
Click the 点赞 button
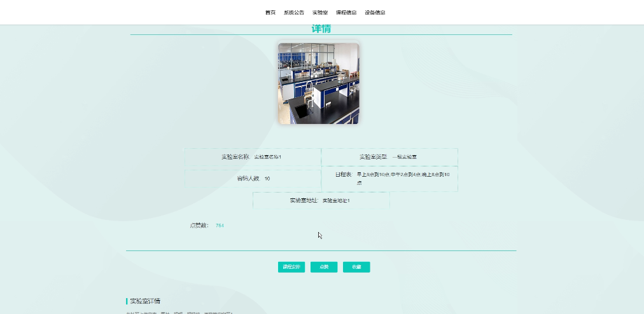(324, 267)
